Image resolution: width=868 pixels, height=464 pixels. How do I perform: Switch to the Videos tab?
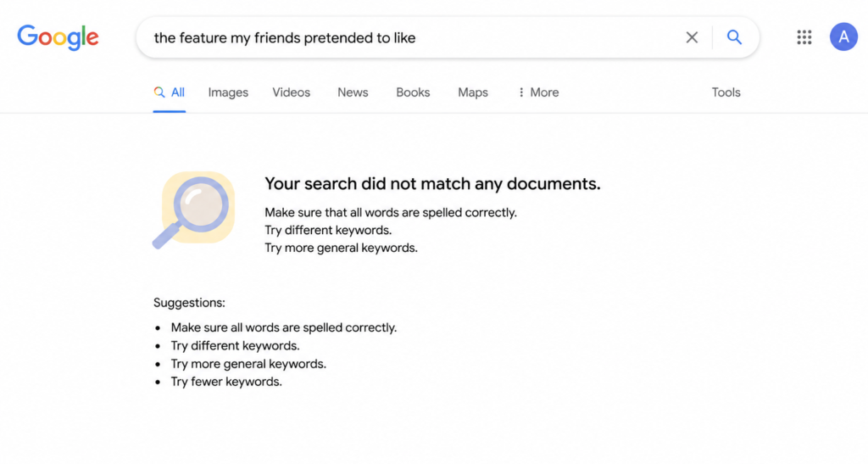(x=292, y=92)
